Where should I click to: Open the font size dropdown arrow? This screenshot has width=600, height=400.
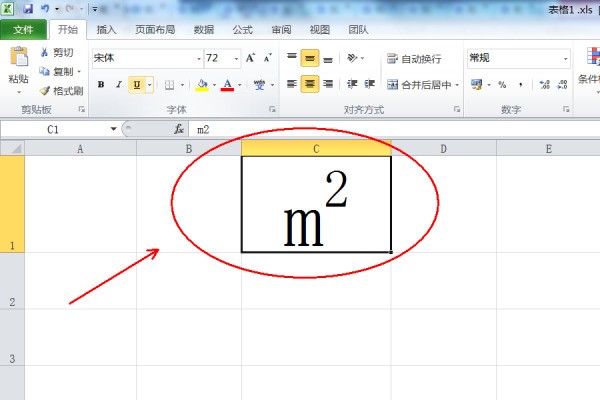click(x=236, y=59)
